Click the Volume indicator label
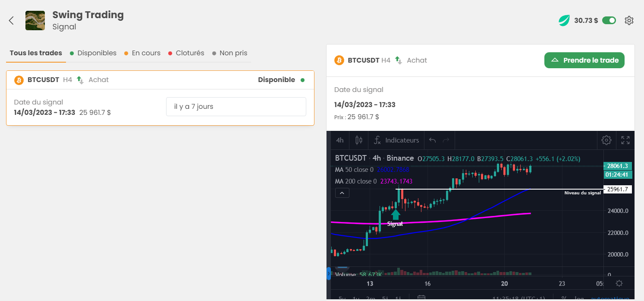 346,275
